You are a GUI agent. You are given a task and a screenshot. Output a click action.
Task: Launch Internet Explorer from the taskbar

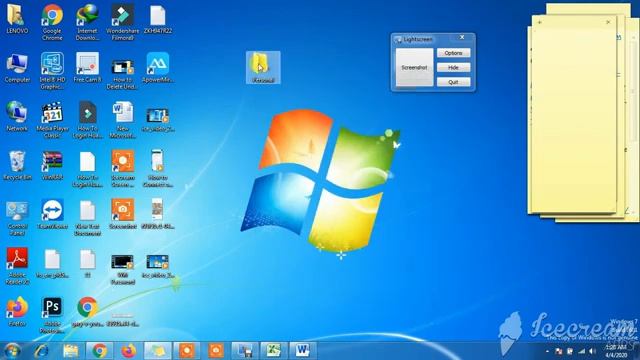[42, 351]
